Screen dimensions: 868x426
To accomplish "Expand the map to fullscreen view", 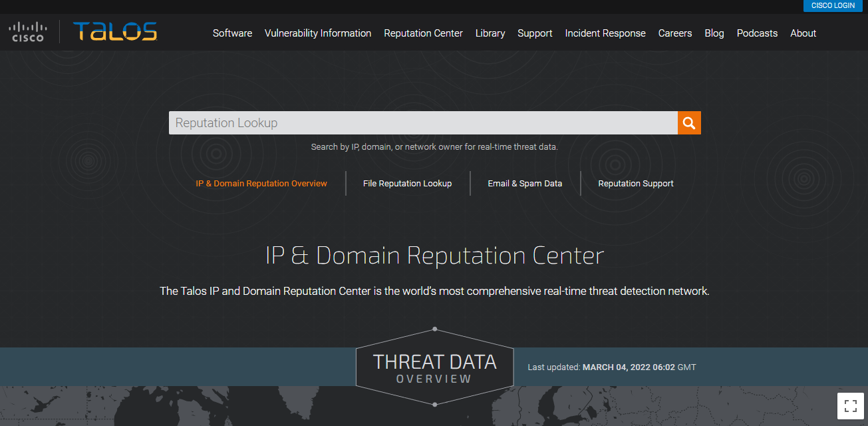I will coord(849,405).
